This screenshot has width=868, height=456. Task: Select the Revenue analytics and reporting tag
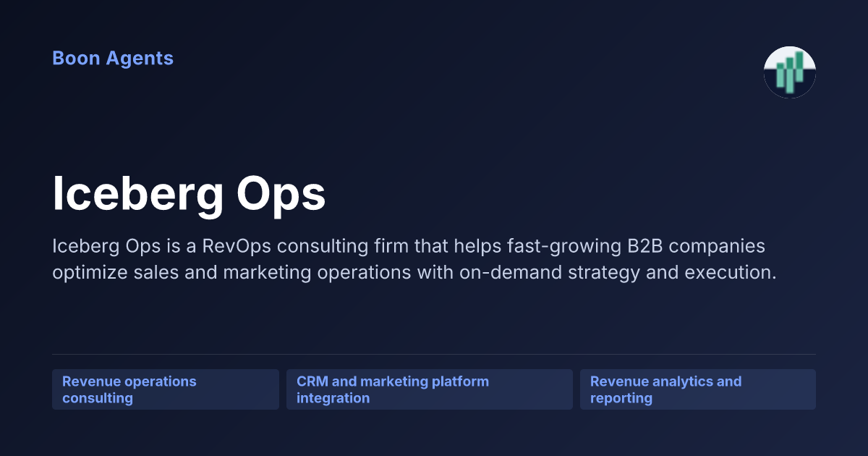tap(698, 389)
